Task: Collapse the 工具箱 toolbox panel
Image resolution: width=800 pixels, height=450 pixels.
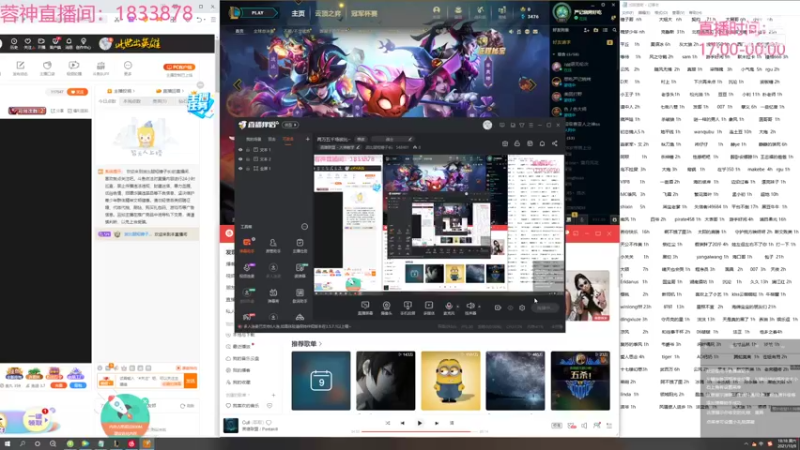Action: coord(304,227)
